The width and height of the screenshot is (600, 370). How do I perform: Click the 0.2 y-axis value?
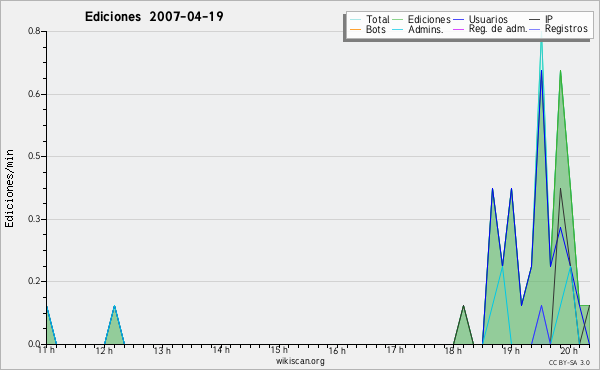34,281
